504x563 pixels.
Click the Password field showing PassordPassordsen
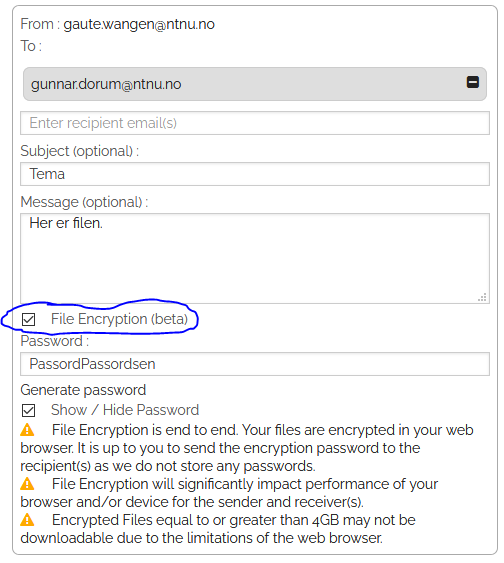255,364
